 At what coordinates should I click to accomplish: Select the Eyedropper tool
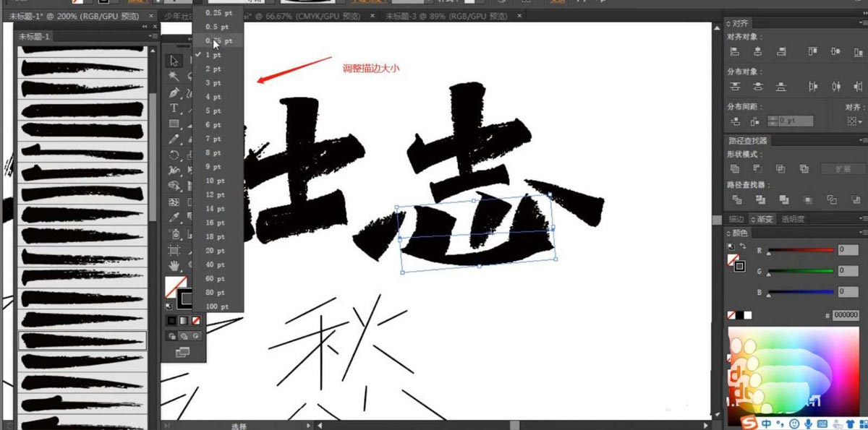tap(174, 218)
